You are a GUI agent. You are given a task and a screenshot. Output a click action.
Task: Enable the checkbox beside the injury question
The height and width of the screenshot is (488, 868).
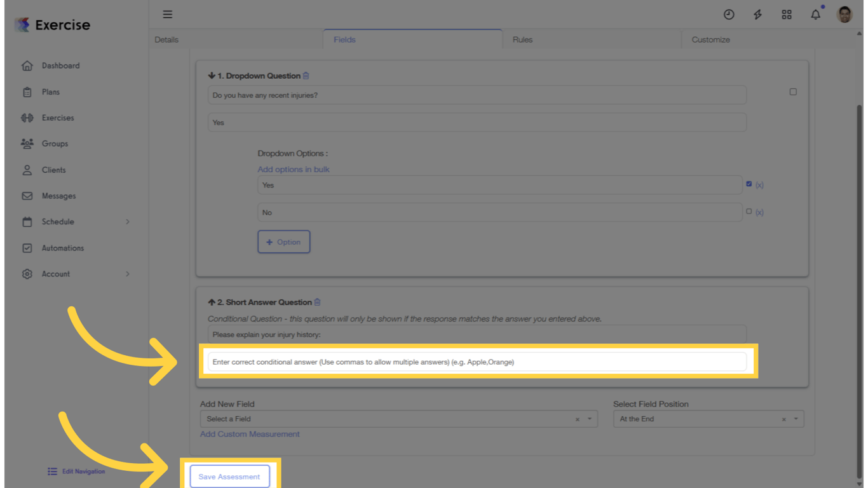point(792,91)
